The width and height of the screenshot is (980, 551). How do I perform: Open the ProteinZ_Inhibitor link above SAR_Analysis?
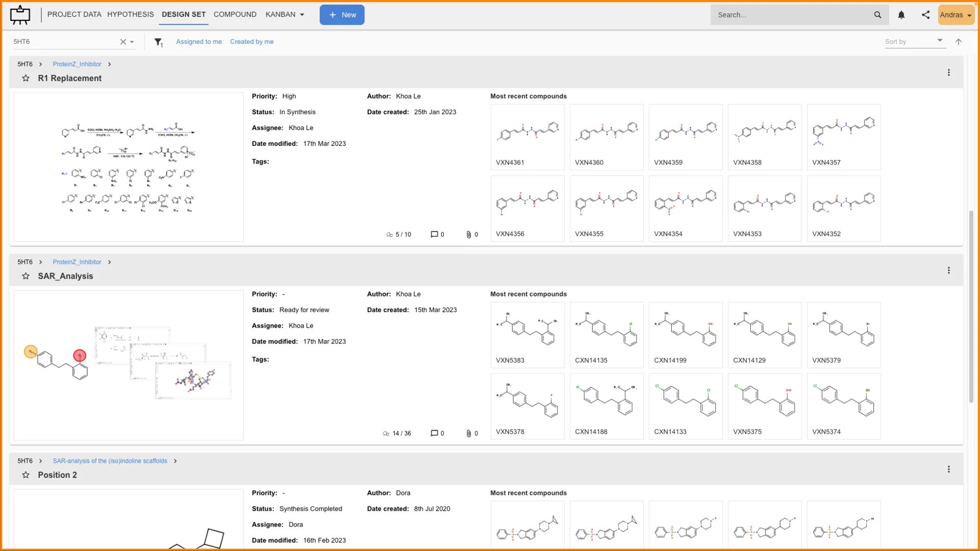tap(77, 262)
